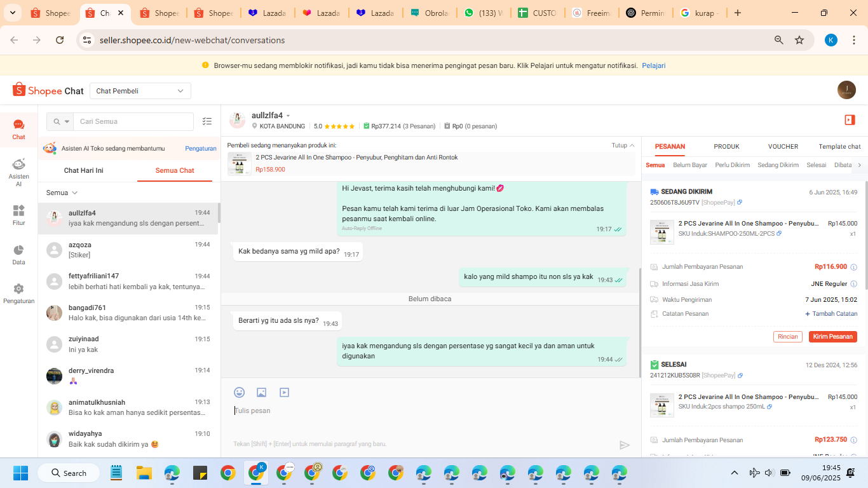Open the emoji picker in message composer
Screen dimensions: 868x488
pyautogui.click(x=239, y=393)
